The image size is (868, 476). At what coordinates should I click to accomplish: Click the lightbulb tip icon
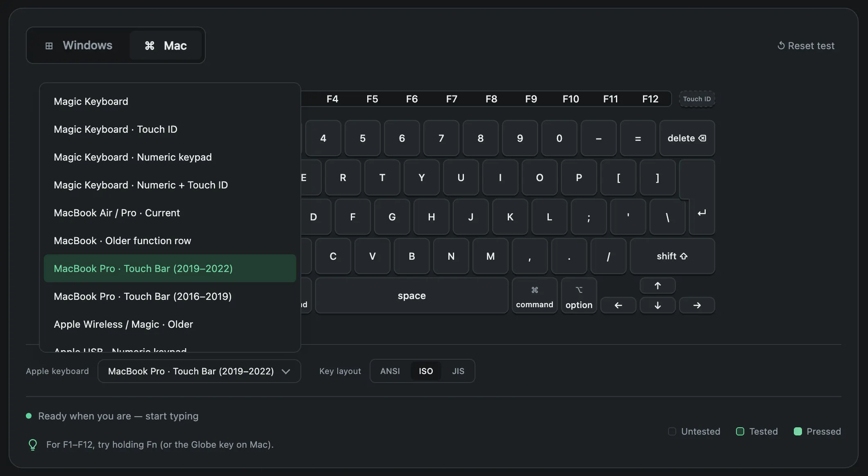point(33,444)
